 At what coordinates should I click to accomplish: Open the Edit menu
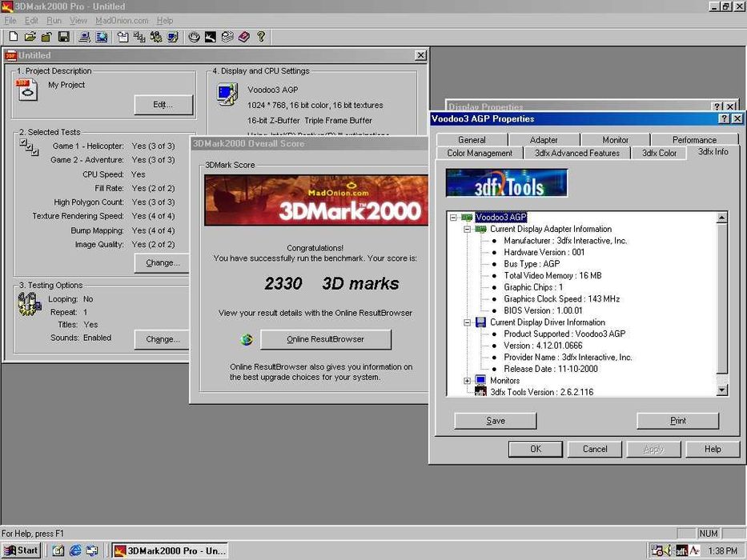pos(31,21)
